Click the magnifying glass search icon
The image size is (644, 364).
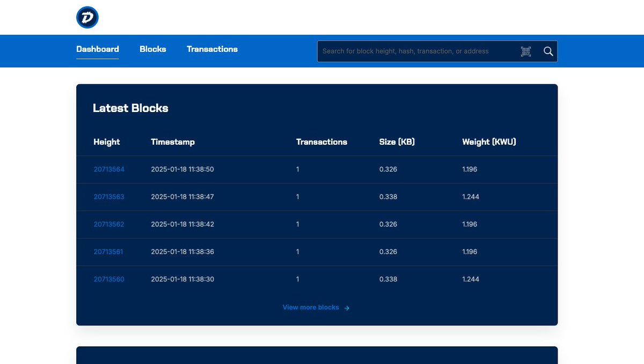click(547, 51)
